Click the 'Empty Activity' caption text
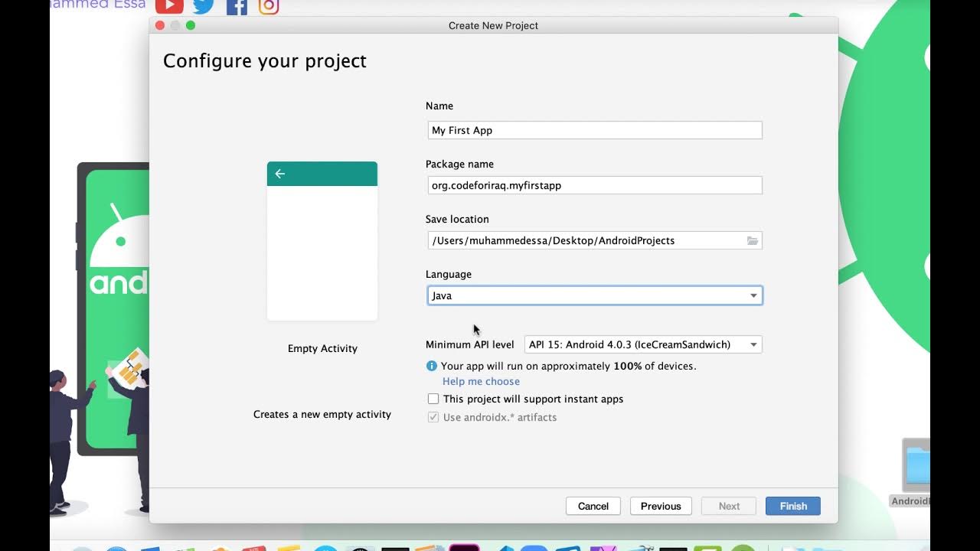Screen dimensions: 980x551 (322, 348)
